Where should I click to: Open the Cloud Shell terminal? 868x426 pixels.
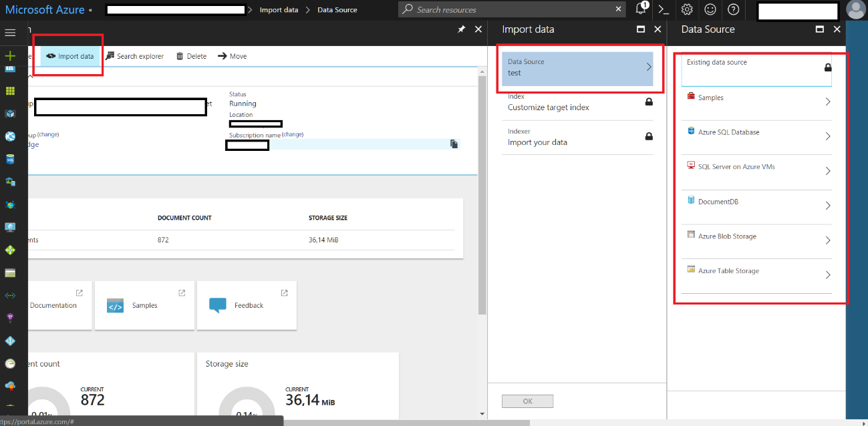(x=663, y=9)
